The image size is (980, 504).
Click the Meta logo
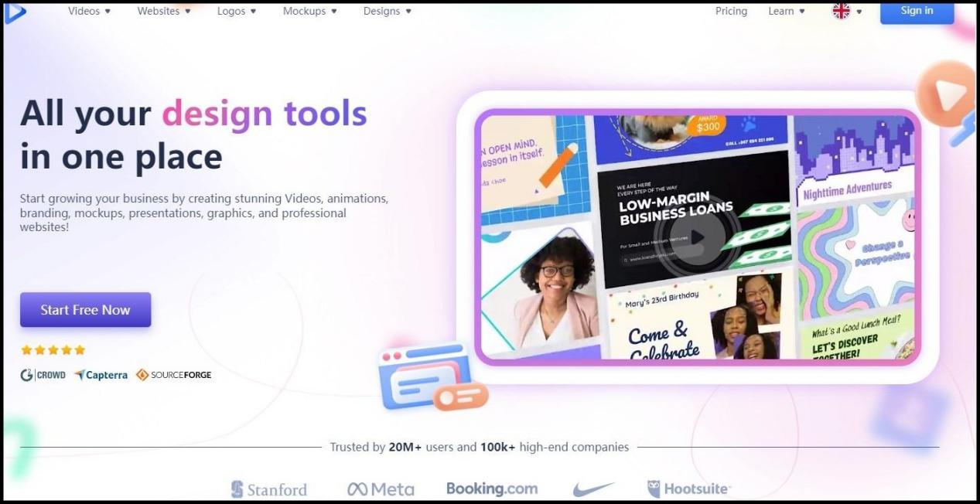coord(381,489)
